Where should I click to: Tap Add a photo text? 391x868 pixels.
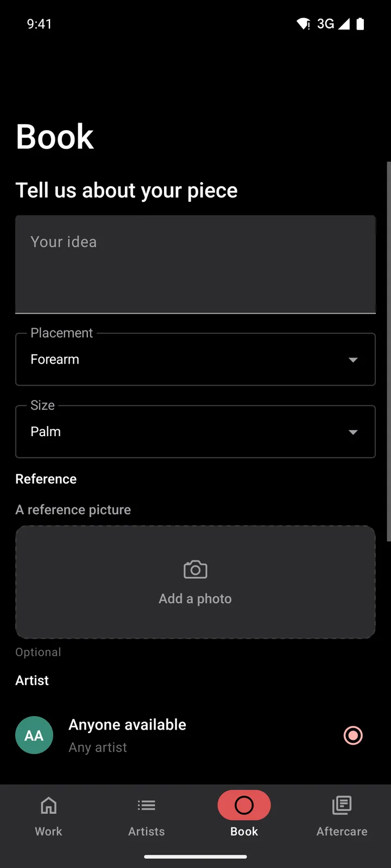point(195,598)
